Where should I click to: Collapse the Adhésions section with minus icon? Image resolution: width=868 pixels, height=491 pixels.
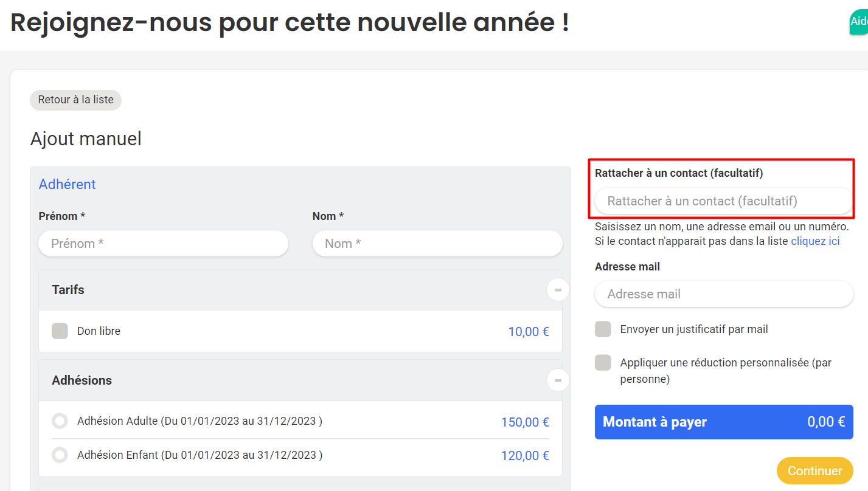point(558,380)
